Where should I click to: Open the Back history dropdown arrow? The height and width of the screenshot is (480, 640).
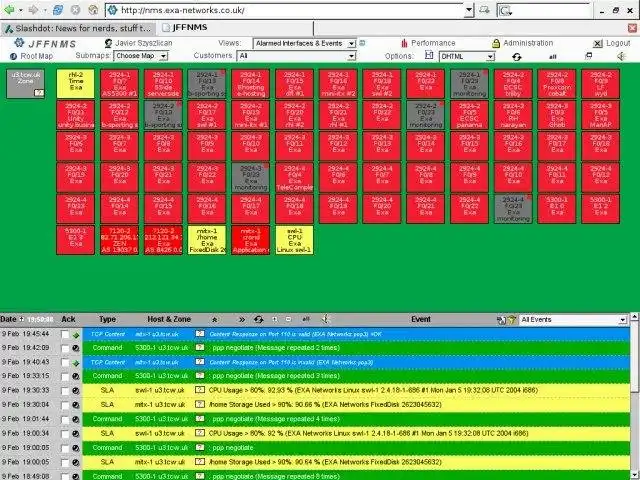coord(20,10)
